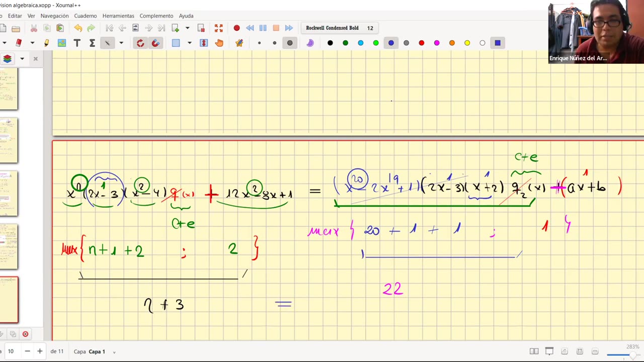Open the custom color blue square

coord(498,43)
